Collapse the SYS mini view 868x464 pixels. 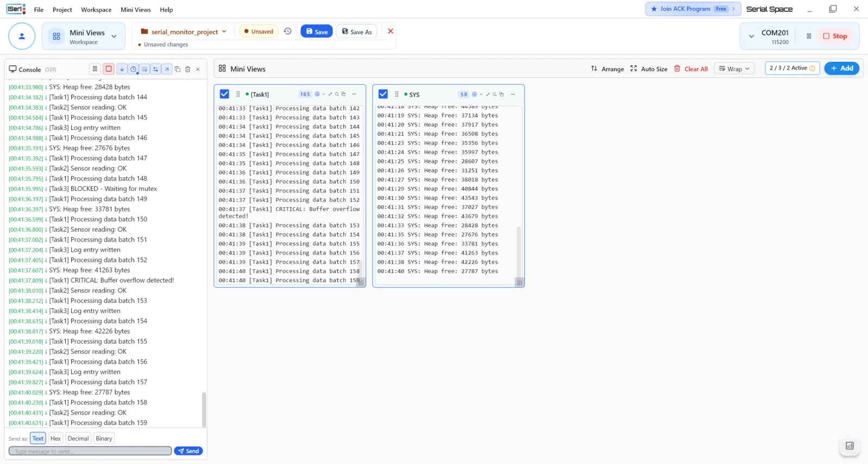[481, 94]
